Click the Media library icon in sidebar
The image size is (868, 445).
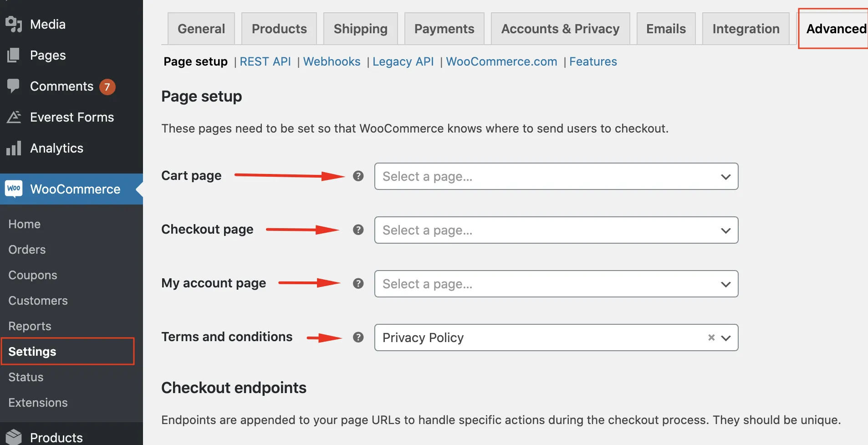coord(14,24)
